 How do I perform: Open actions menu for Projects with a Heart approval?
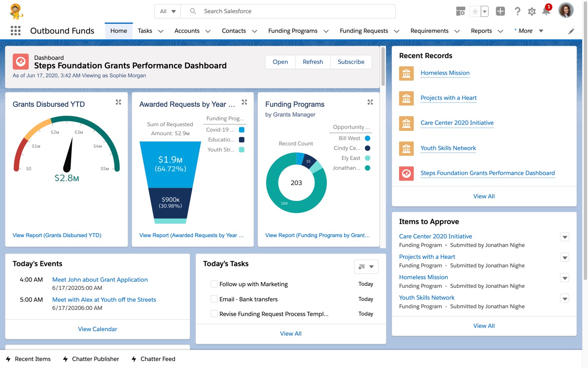point(565,258)
